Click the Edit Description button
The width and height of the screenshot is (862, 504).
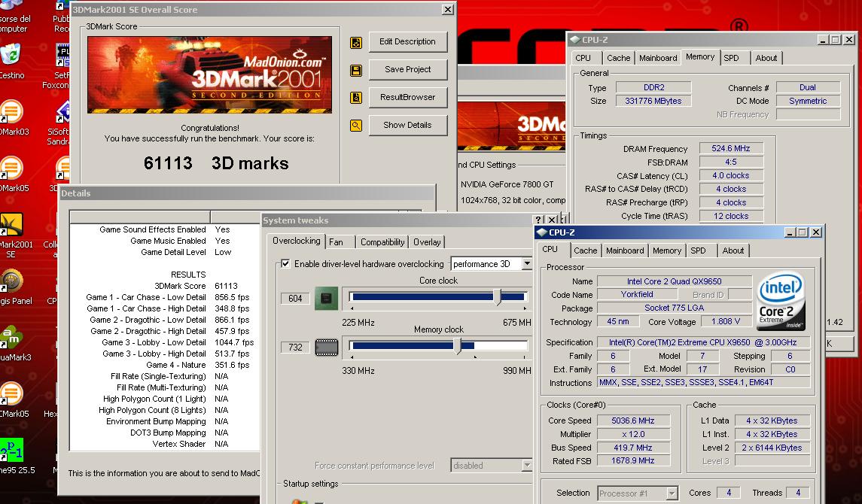pos(407,41)
